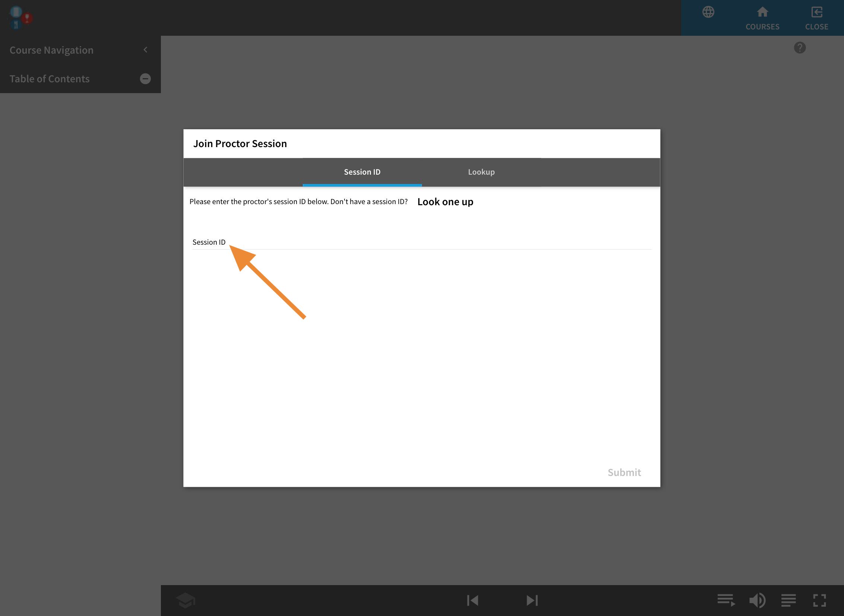The width and height of the screenshot is (844, 616).
Task: Collapse Table of Contents section
Action: coord(145,79)
